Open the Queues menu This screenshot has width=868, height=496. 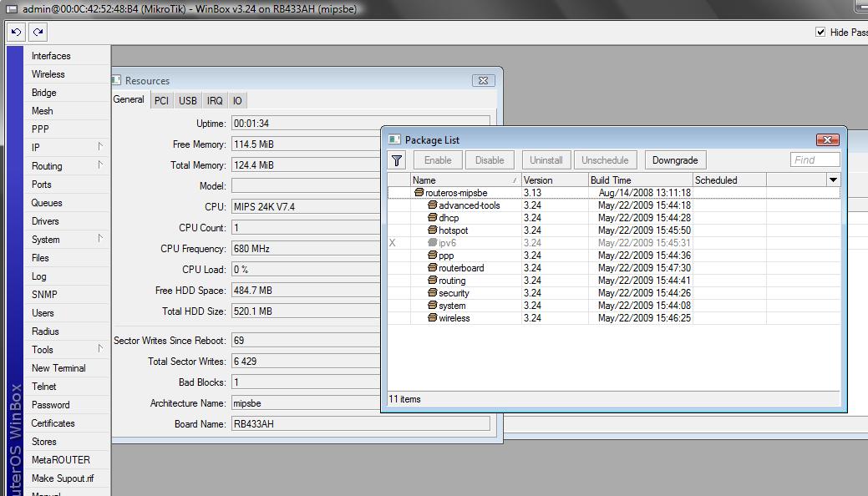[47, 203]
